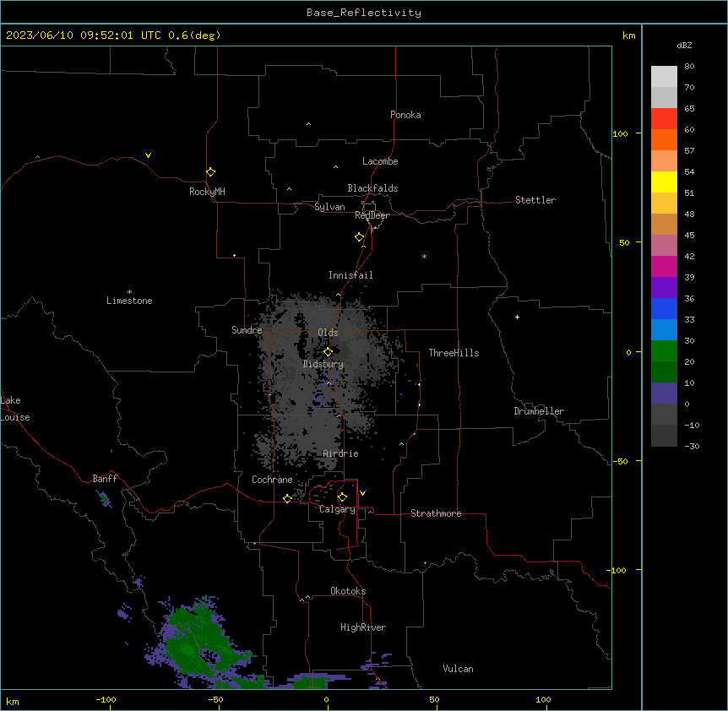Click the Cochrane label
Image resolution: width=728 pixels, height=711 pixels.
click(272, 480)
